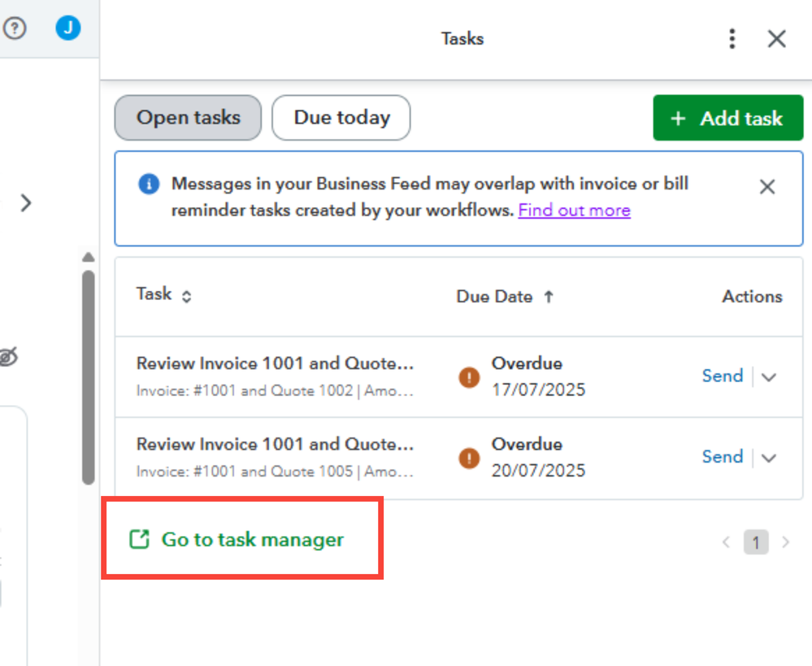Screen dimensions: 812x666
Task: Switch to the Due today filter
Action: click(x=341, y=118)
